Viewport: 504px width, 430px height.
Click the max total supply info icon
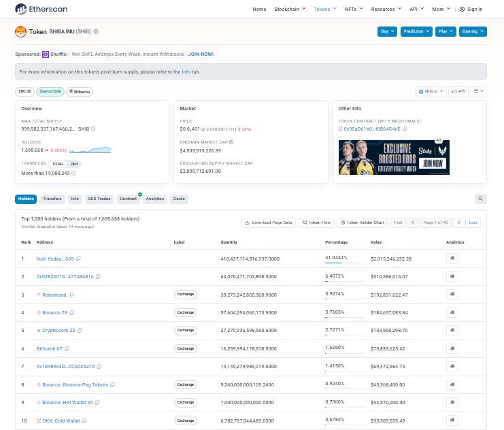(x=93, y=129)
